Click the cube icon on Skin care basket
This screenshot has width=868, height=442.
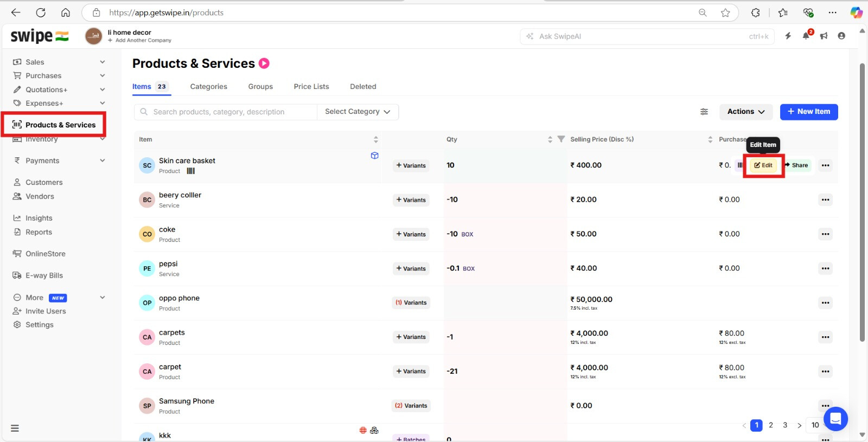tap(374, 156)
